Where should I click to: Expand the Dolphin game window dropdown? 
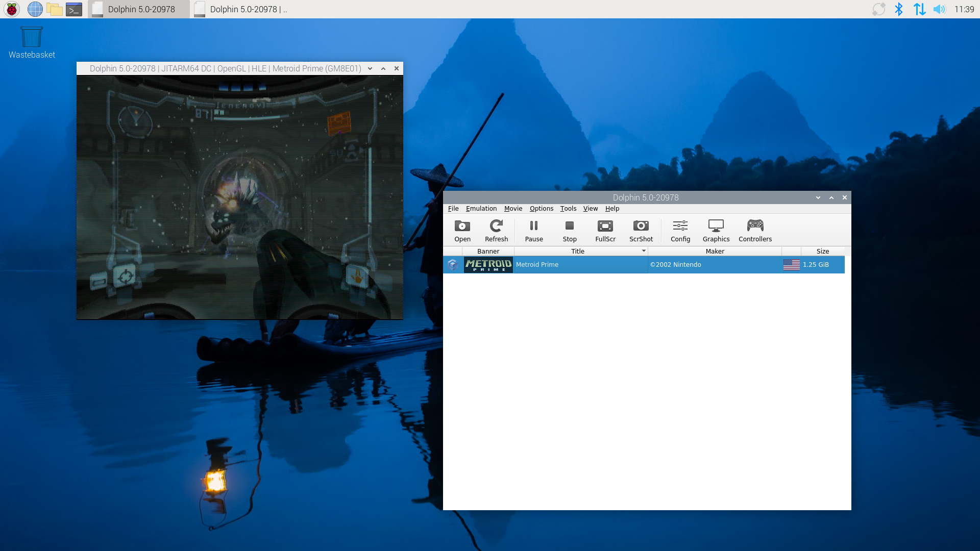tap(370, 68)
